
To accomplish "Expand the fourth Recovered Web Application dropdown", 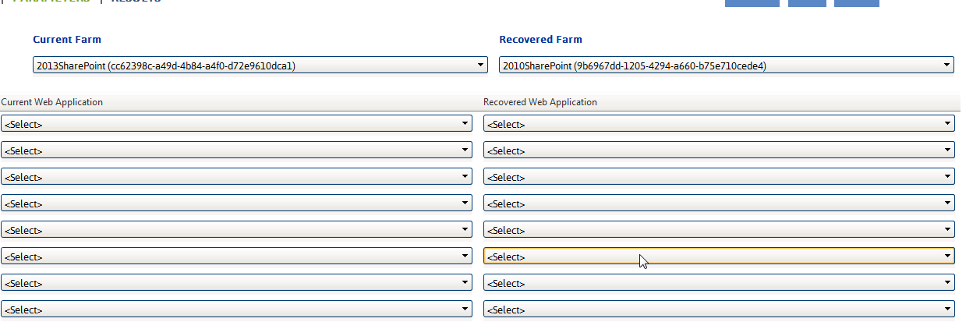I will (719, 203).
